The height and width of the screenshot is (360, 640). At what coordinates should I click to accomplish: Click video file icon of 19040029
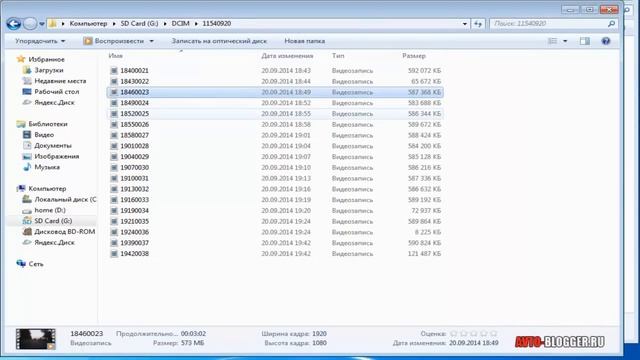114,157
